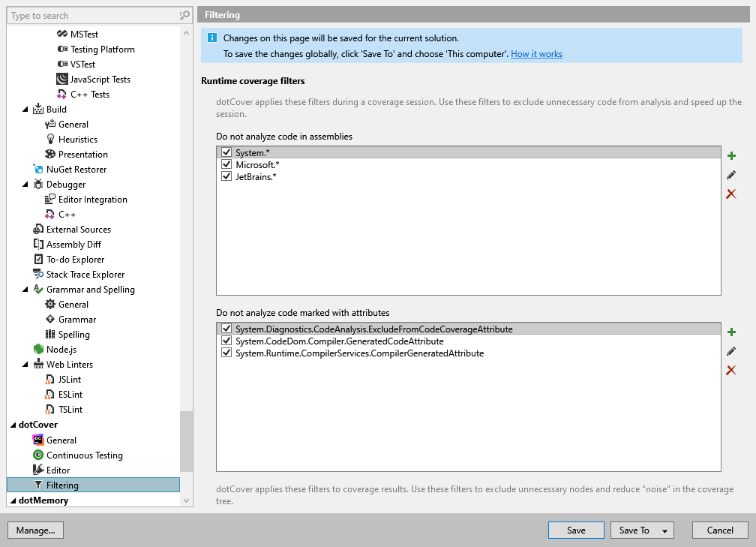The height and width of the screenshot is (547, 756).
Task: Click the Save button
Action: coord(576,530)
